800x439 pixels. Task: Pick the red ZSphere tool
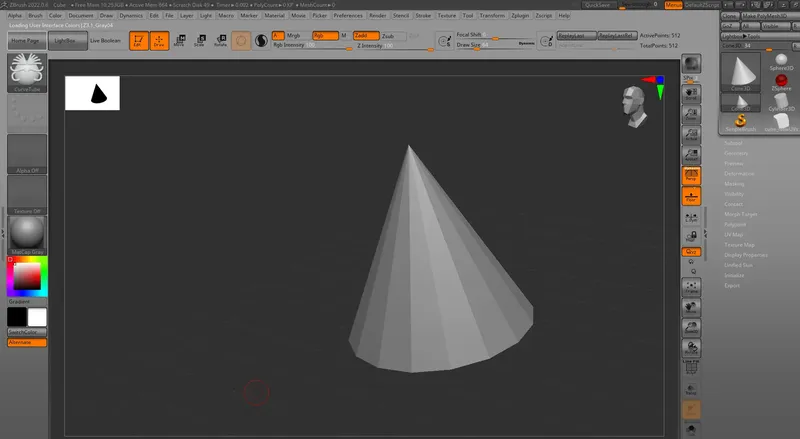point(781,82)
